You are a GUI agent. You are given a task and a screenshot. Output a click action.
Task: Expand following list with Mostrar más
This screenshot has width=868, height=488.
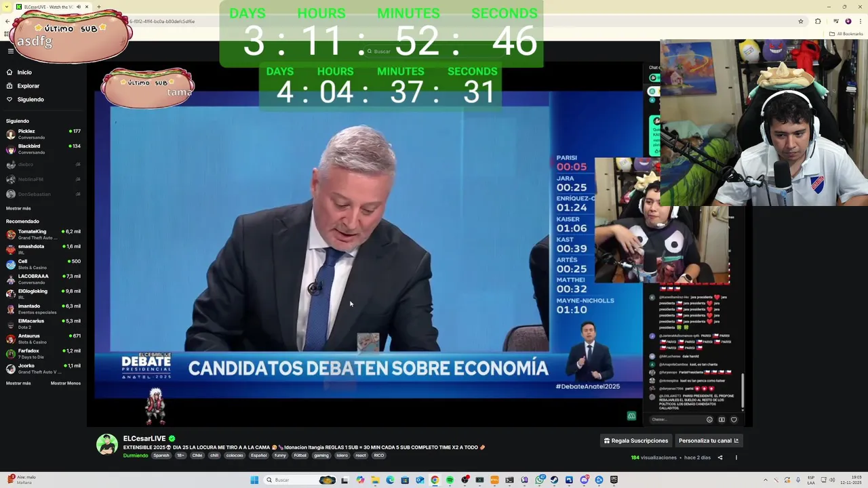tap(18, 208)
